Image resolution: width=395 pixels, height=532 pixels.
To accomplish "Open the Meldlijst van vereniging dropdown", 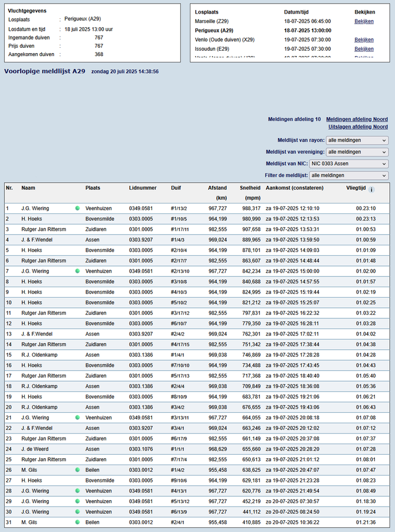I will 357,152.
